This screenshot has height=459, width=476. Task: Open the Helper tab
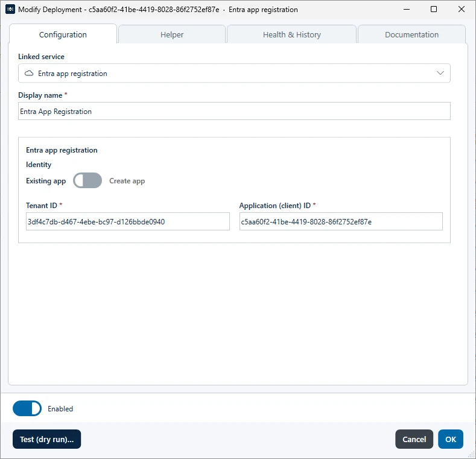[x=172, y=34]
